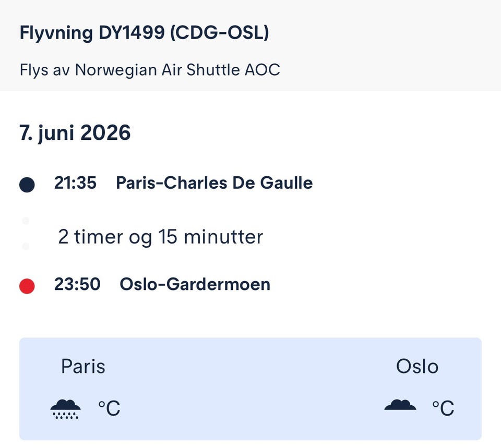Click the rain cloud icon for Paris
Image resolution: width=501 pixels, height=448 pixels.
[x=65, y=408]
